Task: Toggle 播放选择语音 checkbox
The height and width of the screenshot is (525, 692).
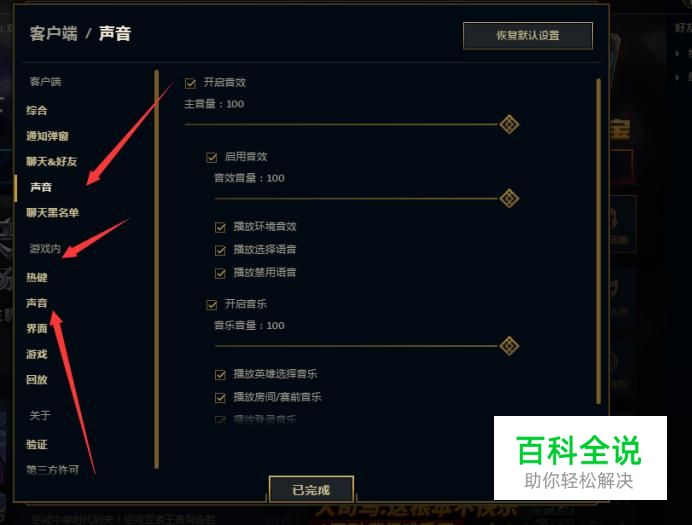Action: tap(220, 250)
